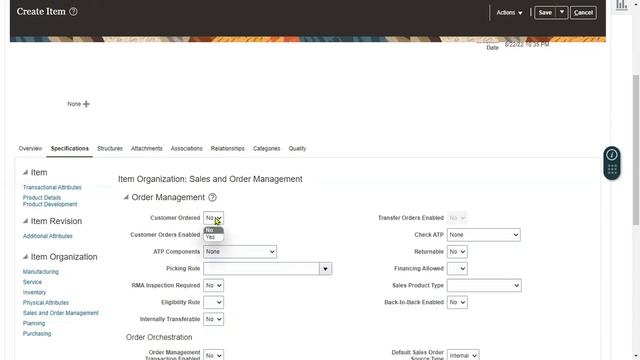Switch to the Quality tab
The height and width of the screenshot is (360, 640).
[297, 149]
